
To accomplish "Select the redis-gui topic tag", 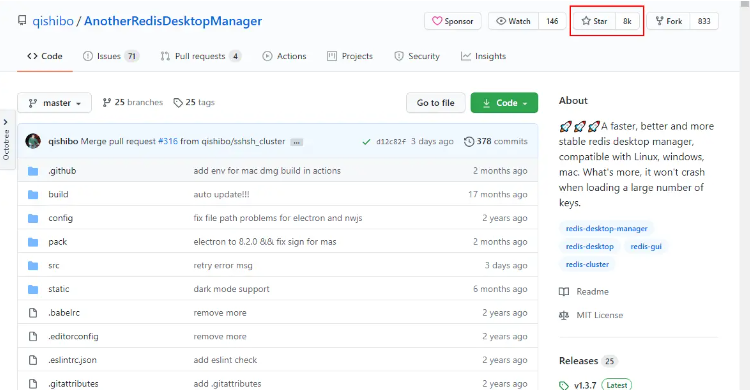I will [646, 246].
